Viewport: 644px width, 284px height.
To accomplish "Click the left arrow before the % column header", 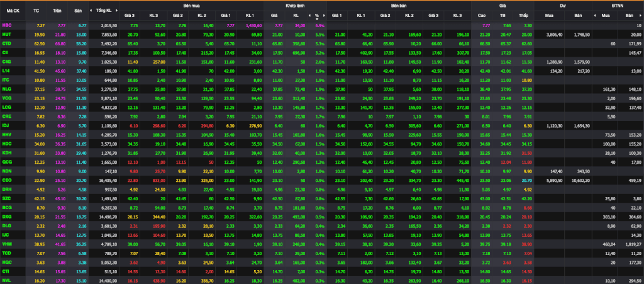I will 309,16.
